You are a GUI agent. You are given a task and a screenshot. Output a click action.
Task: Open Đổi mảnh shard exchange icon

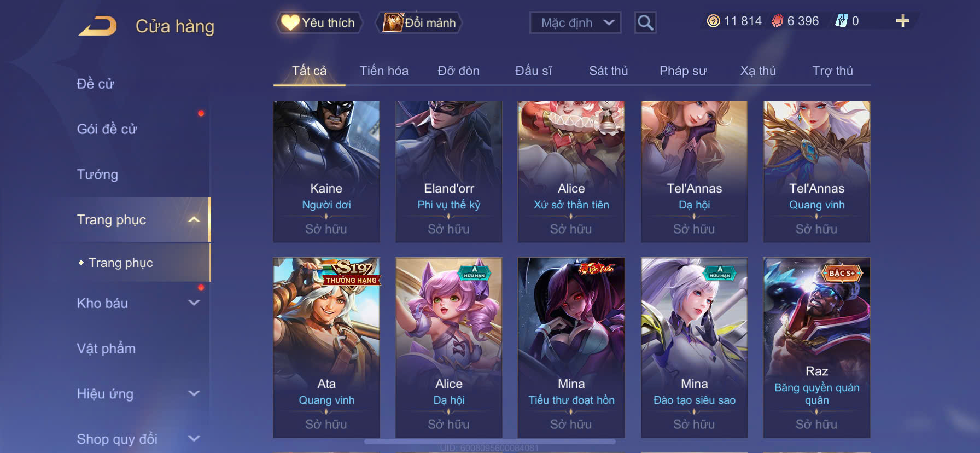pos(419,23)
